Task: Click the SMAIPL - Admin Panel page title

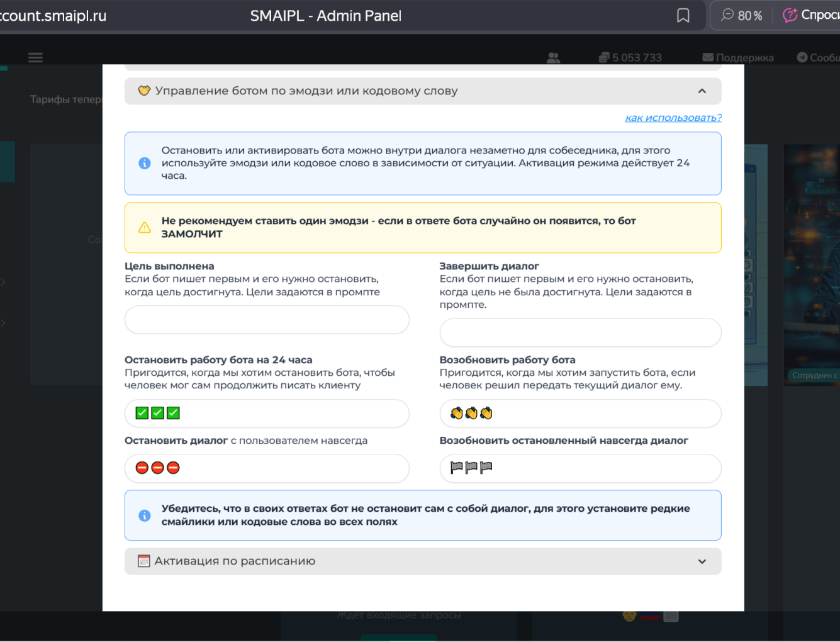Action: click(x=326, y=16)
